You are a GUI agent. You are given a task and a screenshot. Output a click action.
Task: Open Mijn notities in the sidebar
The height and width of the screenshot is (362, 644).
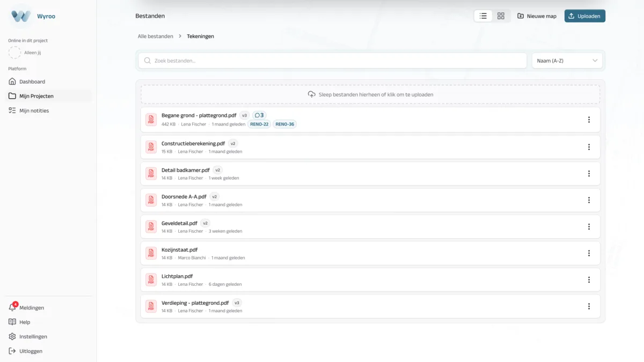click(48, 110)
